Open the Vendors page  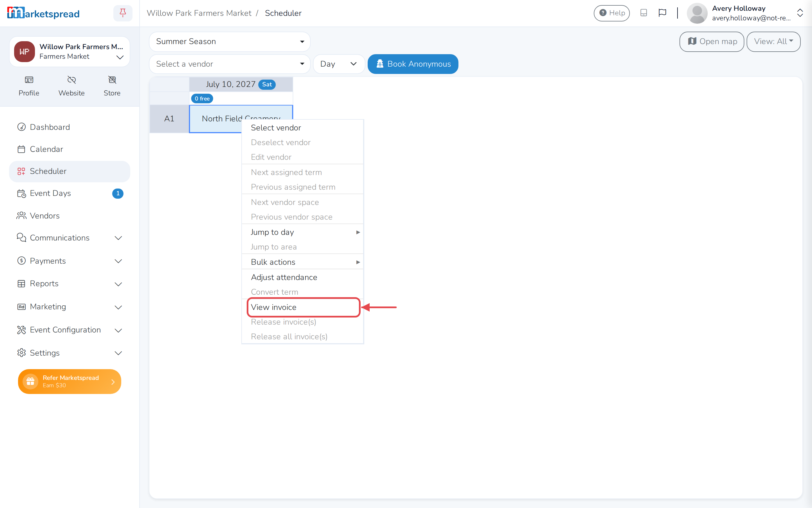(69, 216)
